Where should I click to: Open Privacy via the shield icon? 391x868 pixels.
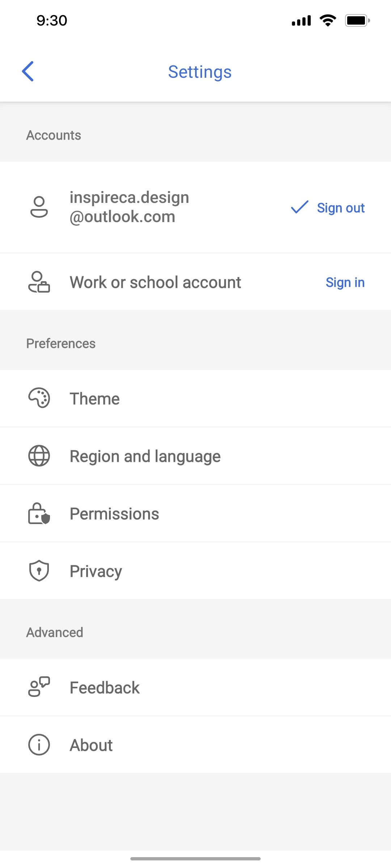coord(39,571)
